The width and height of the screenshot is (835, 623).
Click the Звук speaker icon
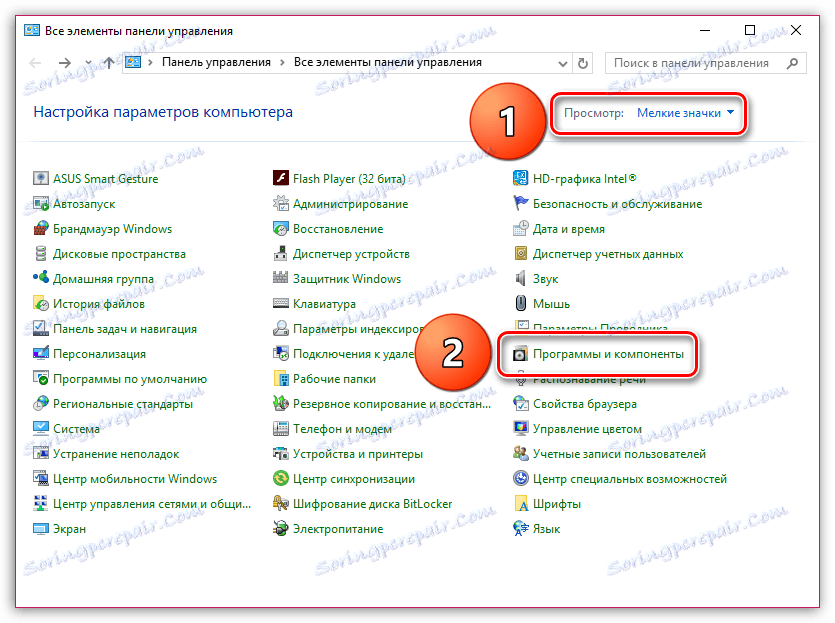click(x=520, y=278)
